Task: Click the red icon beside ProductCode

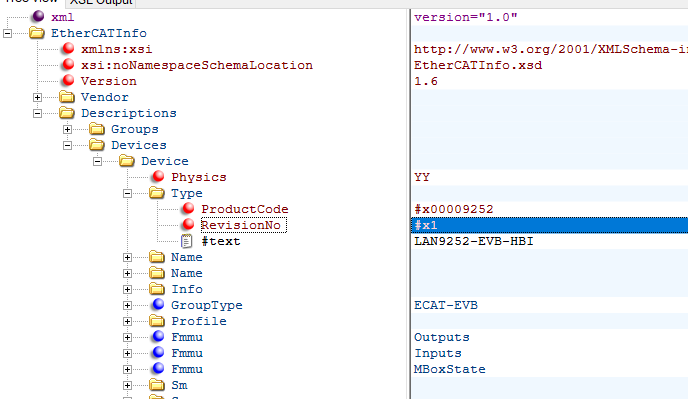Action: [x=188, y=208]
